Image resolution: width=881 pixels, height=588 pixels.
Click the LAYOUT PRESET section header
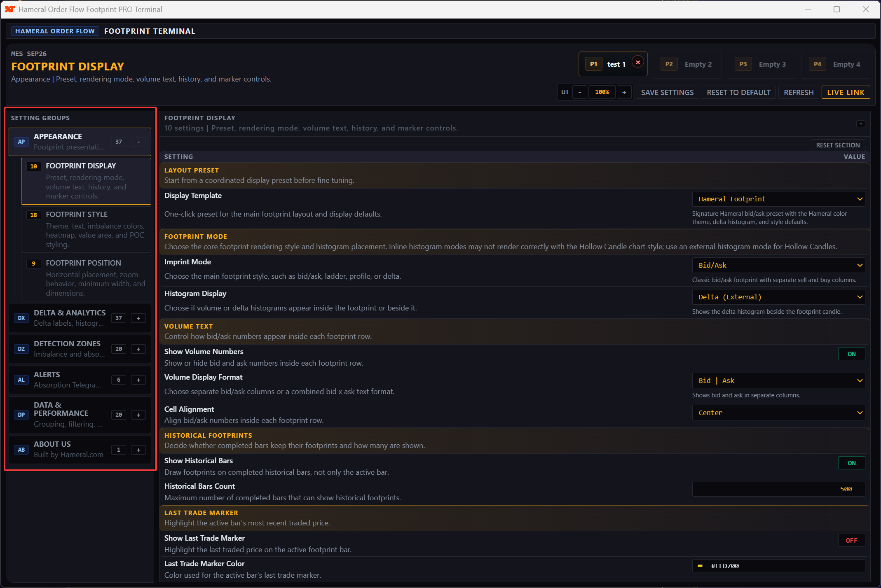pos(192,170)
